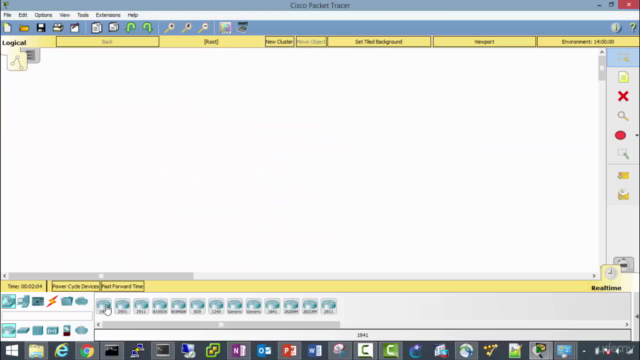Click the help question mark icon
Screen dimensions: 640x360
(633, 28)
